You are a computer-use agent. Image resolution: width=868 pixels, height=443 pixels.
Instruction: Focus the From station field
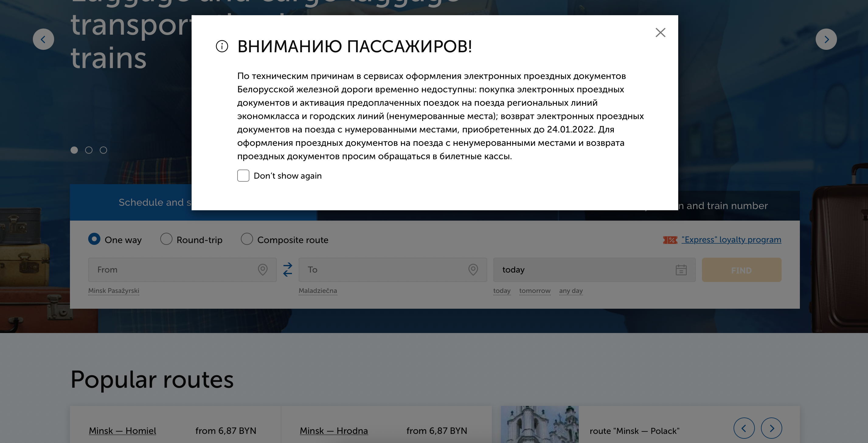click(182, 270)
